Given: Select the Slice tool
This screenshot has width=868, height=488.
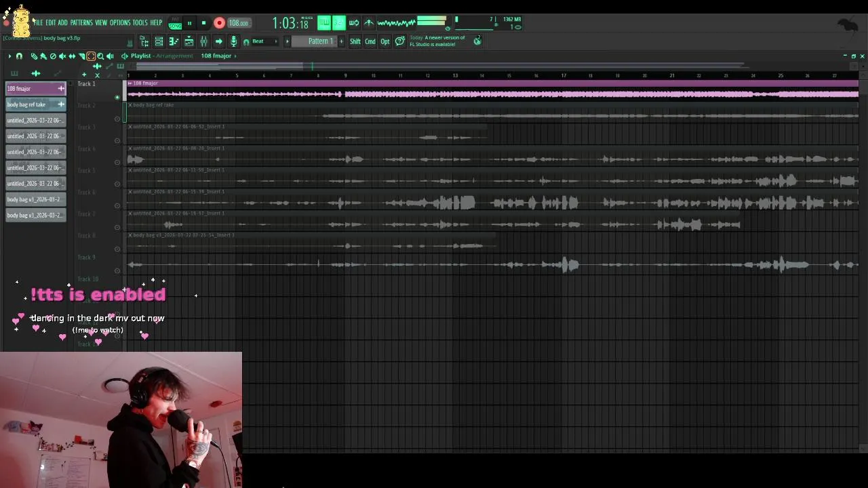Looking at the screenshot, I should (81, 56).
